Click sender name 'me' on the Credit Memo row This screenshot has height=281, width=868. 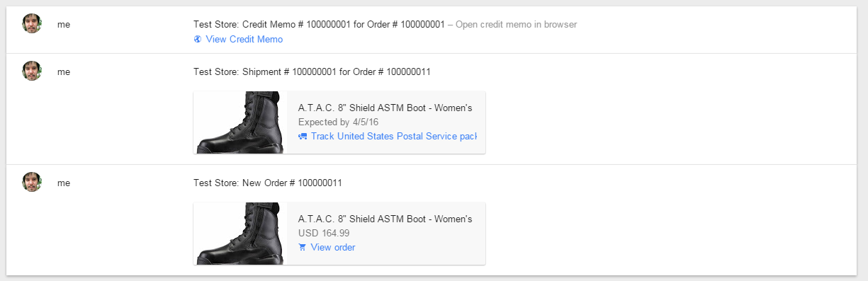64,24
